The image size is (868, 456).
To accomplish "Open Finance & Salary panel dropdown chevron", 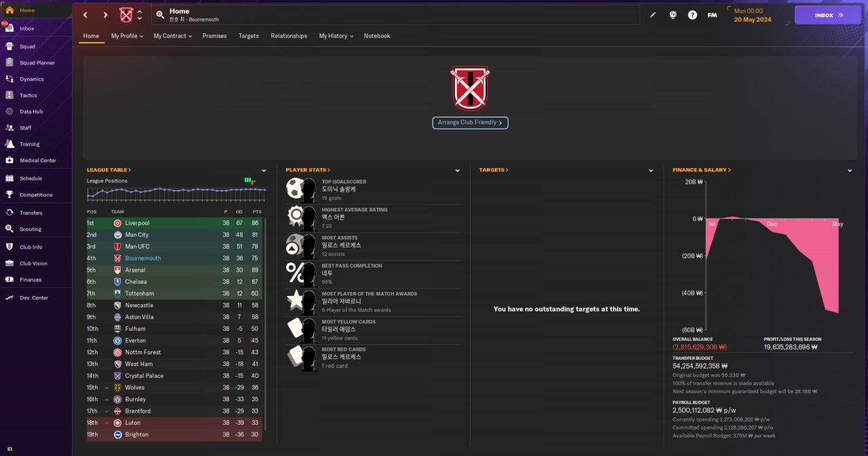I will tap(850, 171).
